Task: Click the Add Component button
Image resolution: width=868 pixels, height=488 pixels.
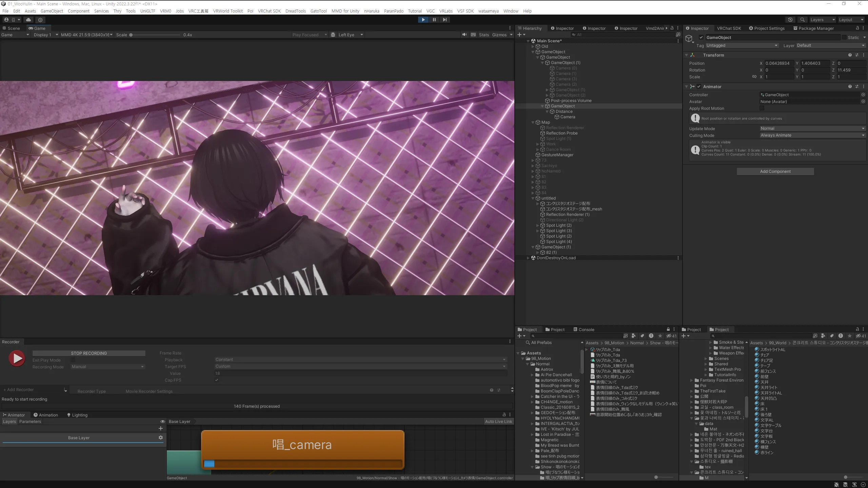Action: 775,171
